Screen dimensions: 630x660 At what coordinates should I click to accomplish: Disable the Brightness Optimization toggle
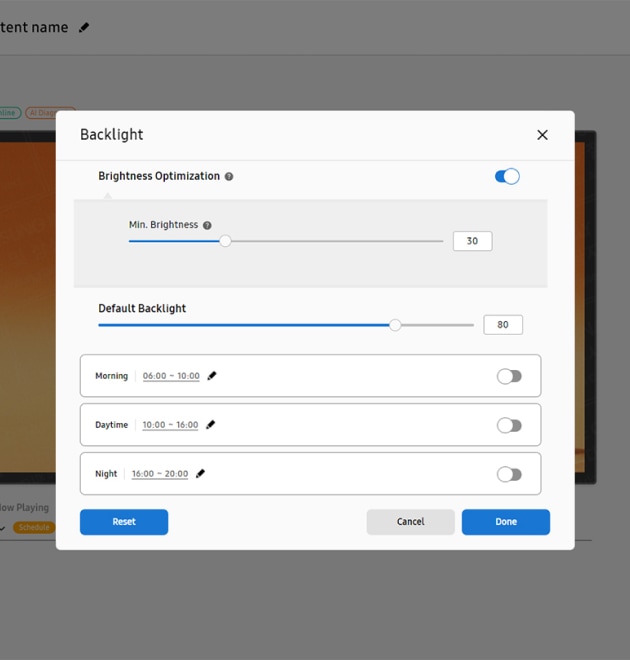[507, 177]
